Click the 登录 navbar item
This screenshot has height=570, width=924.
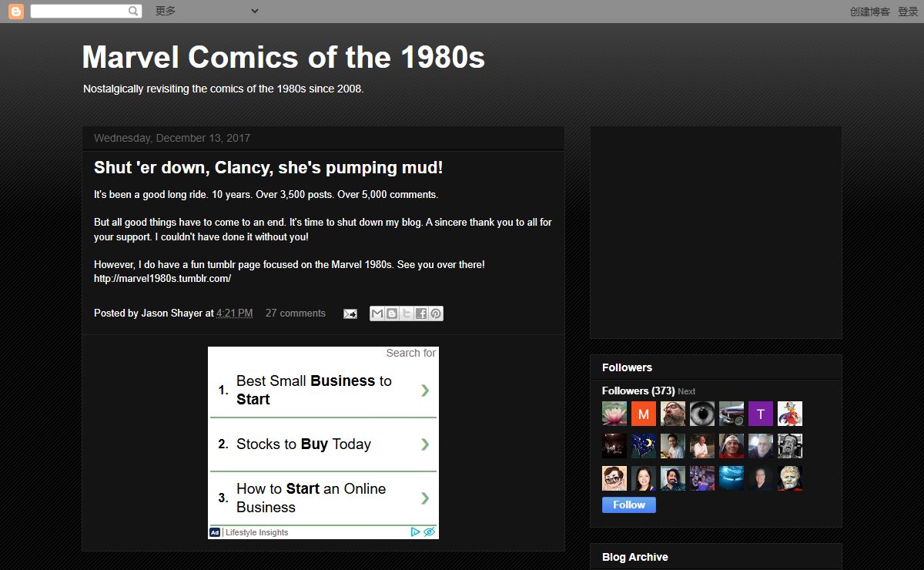coord(908,12)
